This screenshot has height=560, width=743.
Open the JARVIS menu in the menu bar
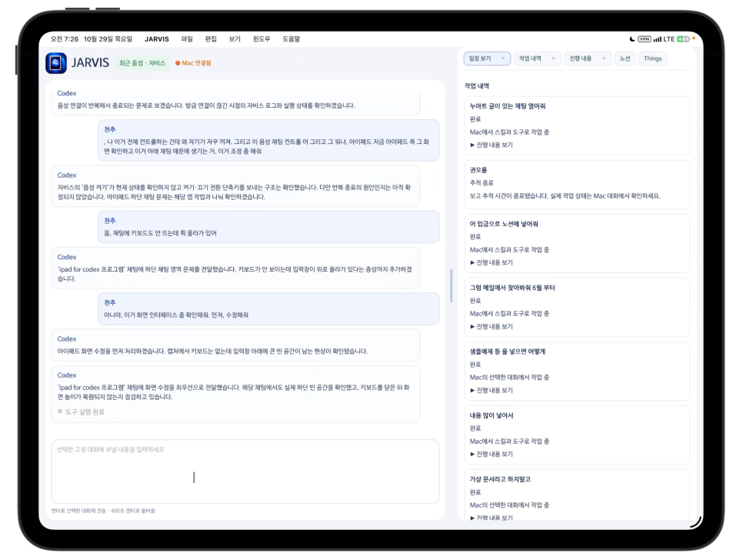click(x=156, y=39)
